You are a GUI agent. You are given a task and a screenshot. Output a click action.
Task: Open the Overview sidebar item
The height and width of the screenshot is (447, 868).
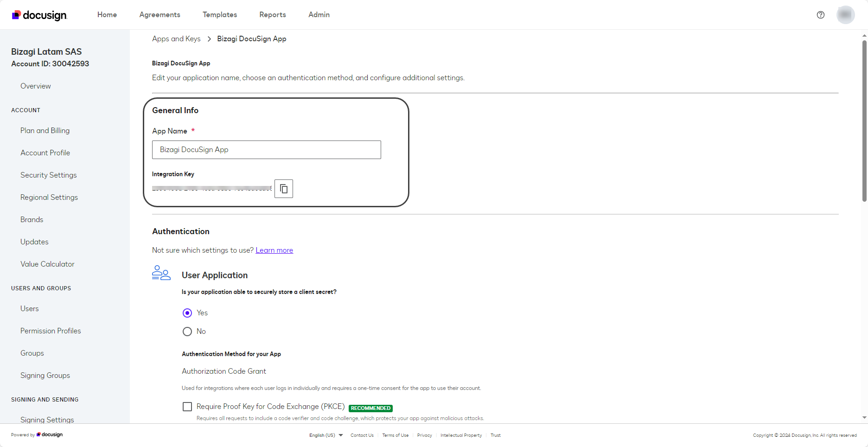coord(36,86)
